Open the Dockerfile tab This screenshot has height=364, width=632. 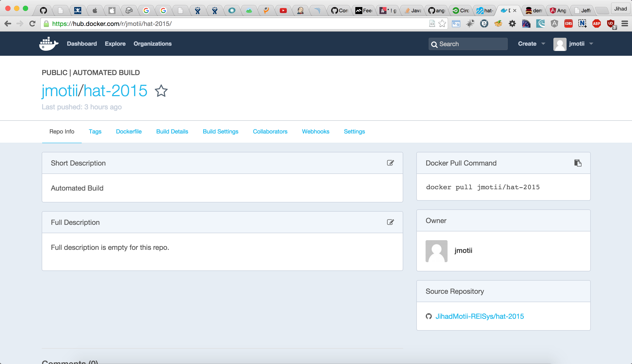pos(129,132)
